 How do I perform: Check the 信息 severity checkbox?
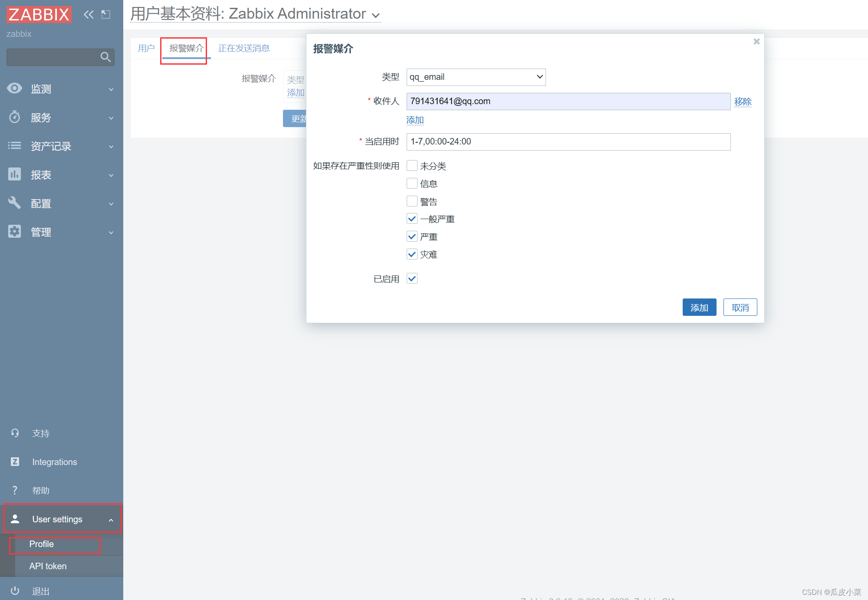coord(412,184)
